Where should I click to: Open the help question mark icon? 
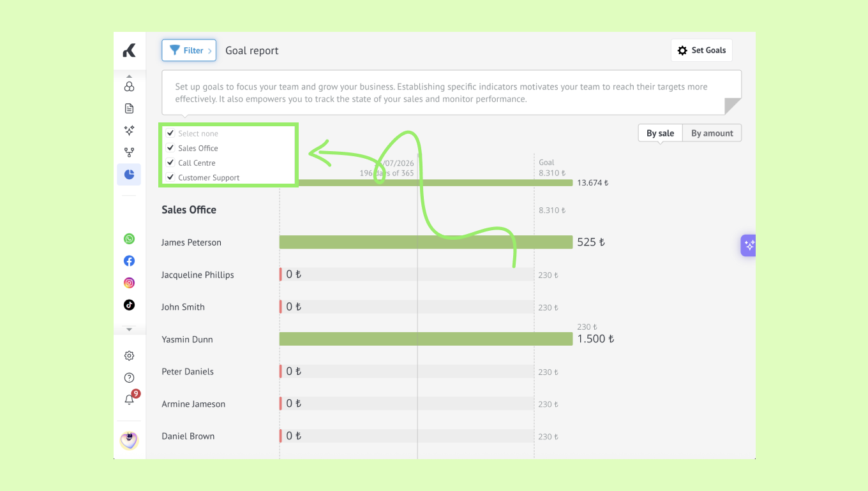(130, 377)
